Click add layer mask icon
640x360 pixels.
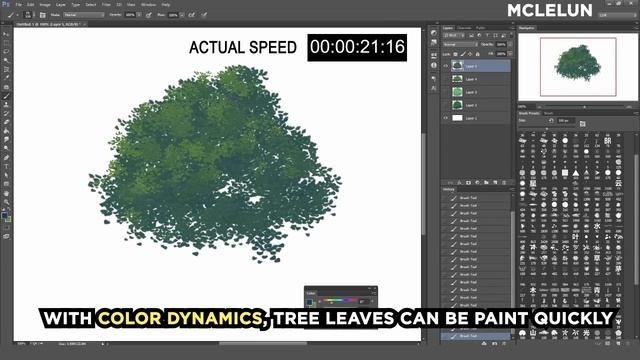click(468, 182)
